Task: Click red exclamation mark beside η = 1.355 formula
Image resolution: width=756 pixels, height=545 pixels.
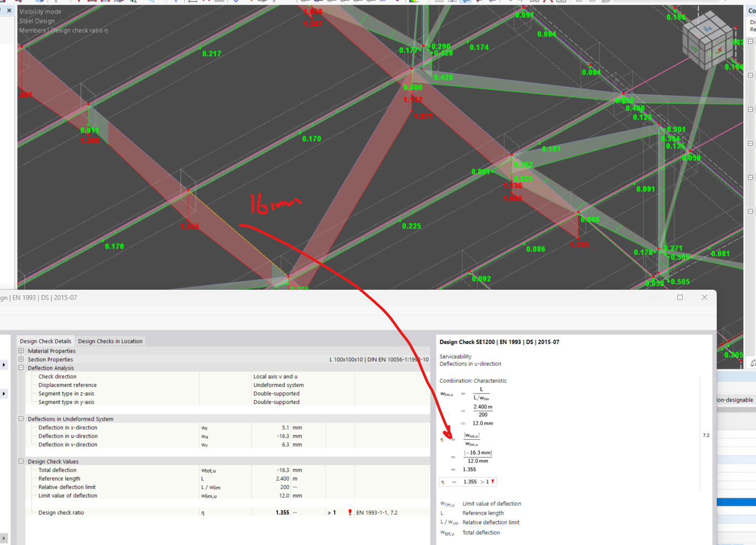Action: tap(492, 482)
